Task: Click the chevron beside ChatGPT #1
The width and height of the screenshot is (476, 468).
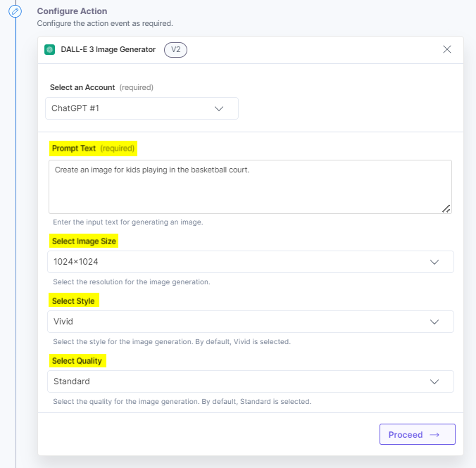Action: coord(219,109)
